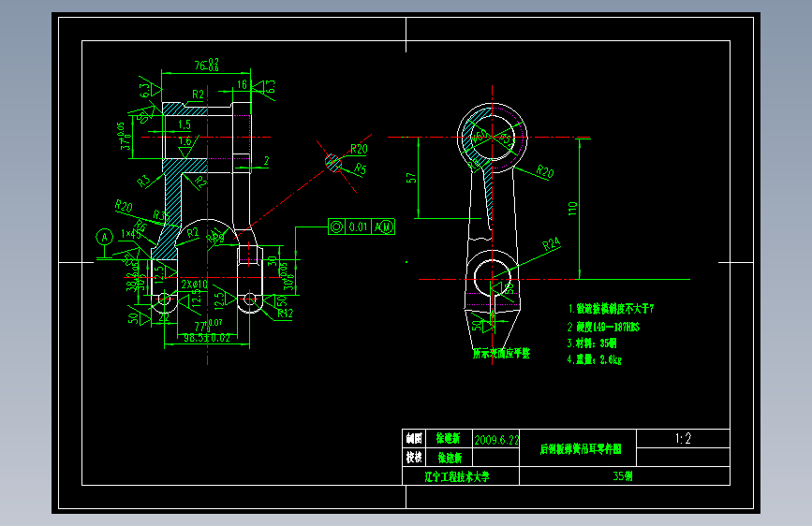Click the caption 所示表面应平整

coord(501,353)
